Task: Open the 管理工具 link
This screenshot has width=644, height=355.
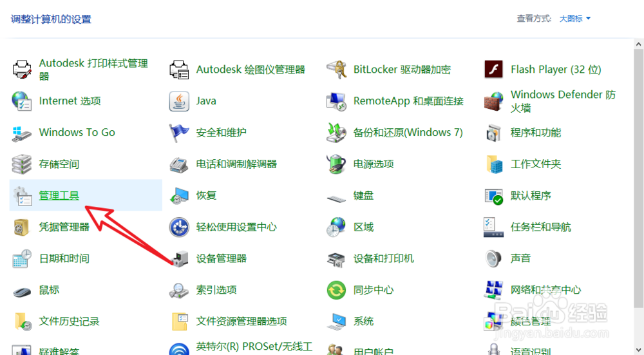Action: coord(59,196)
